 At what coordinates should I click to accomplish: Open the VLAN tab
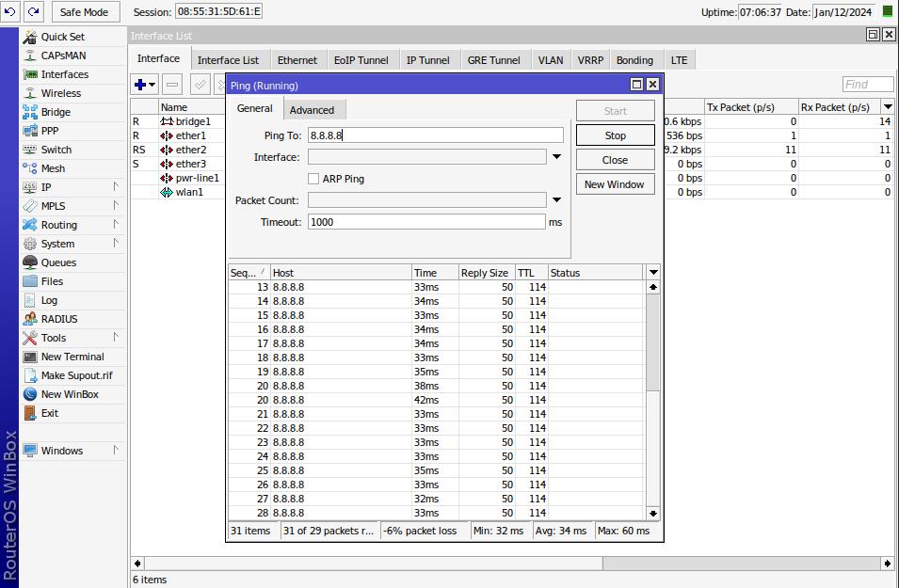click(551, 60)
